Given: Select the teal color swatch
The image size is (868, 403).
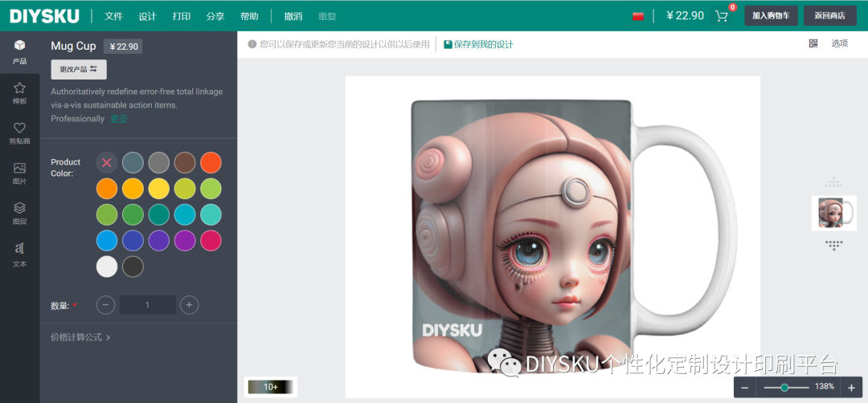Looking at the screenshot, I should 159,214.
